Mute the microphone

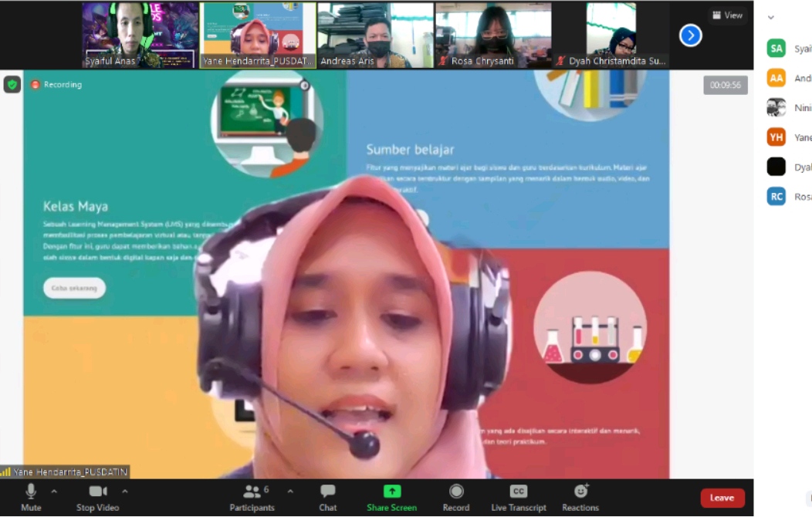(x=31, y=498)
